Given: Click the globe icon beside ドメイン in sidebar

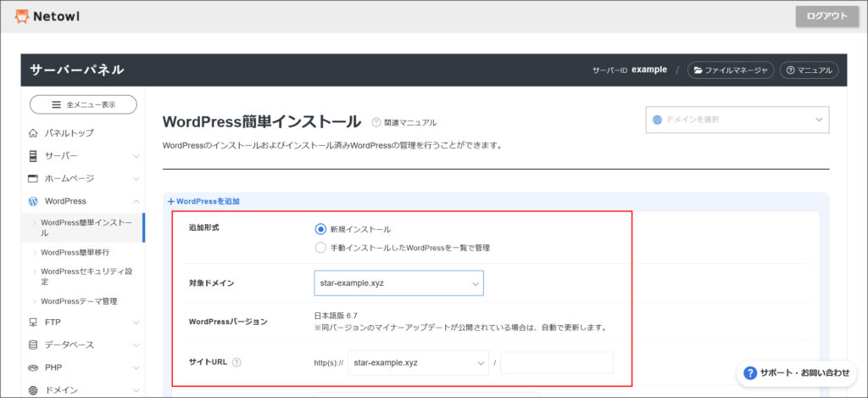Looking at the screenshot, I should pyautogui.click(x=33, y=390).
